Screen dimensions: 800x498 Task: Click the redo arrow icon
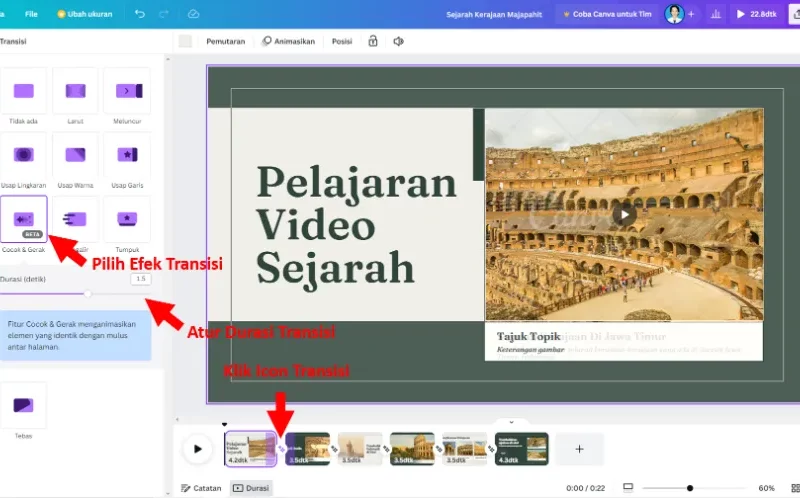[164, 14]
